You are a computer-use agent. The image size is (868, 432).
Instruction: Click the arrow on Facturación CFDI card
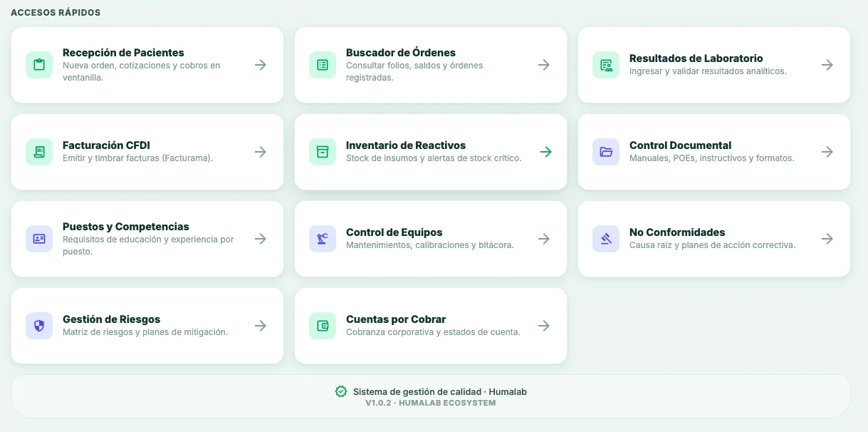[x=261, y=152]
